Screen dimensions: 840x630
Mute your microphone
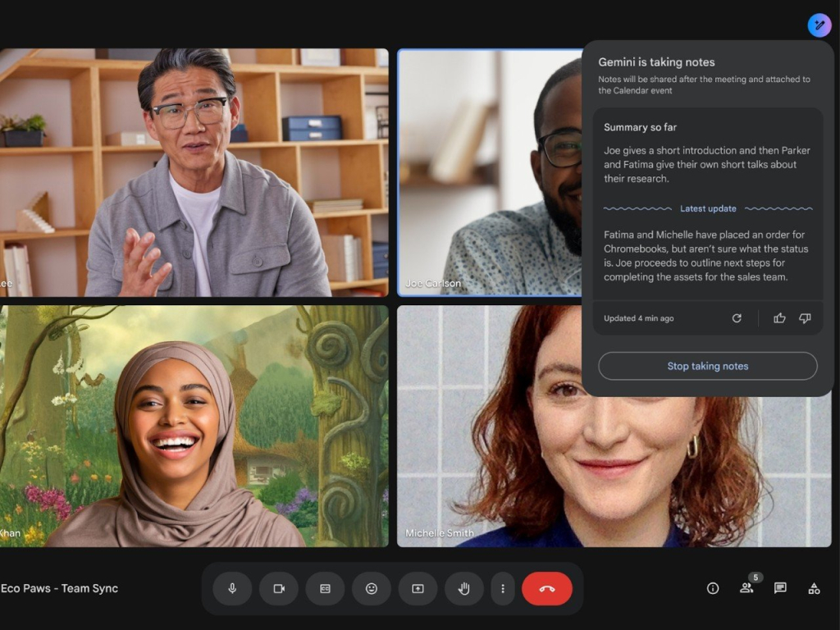pos(231,588)
